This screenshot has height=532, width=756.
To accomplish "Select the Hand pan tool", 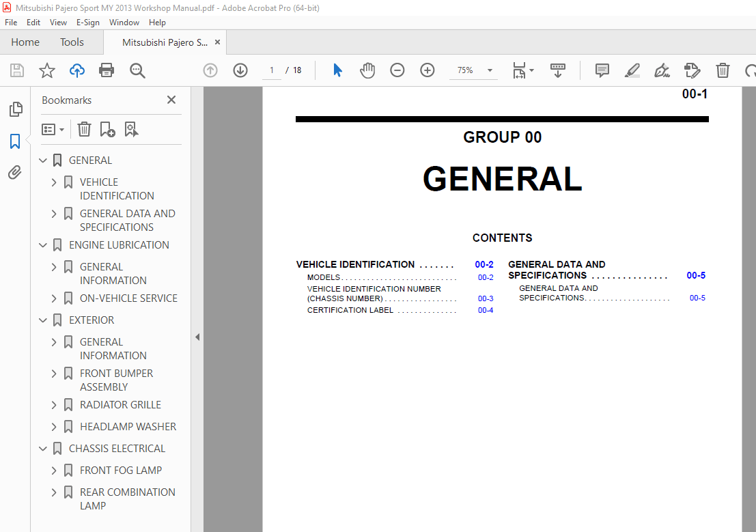I will pyautogui.click(x=367, y=70).
